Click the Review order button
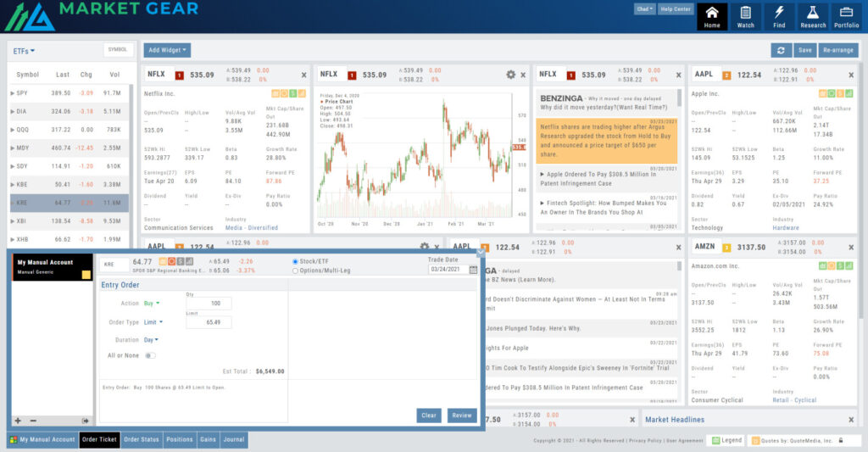The image size is (868, 452). [x=462, y=416]
